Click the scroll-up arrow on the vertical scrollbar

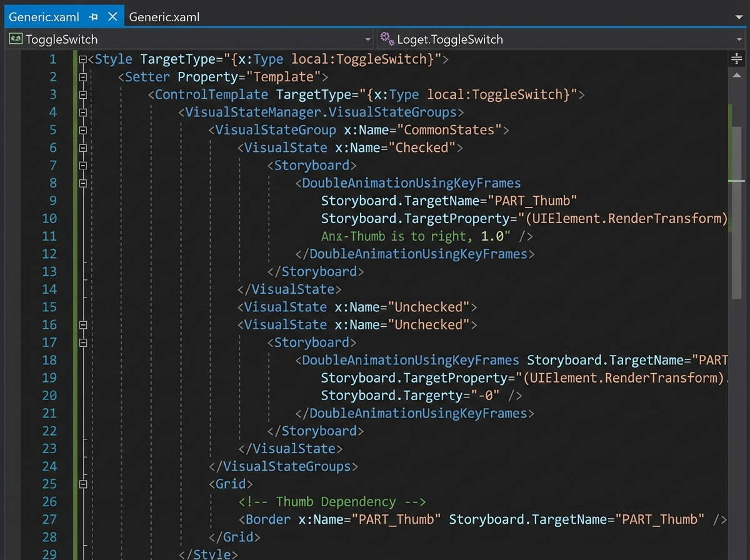click(736, 74)
